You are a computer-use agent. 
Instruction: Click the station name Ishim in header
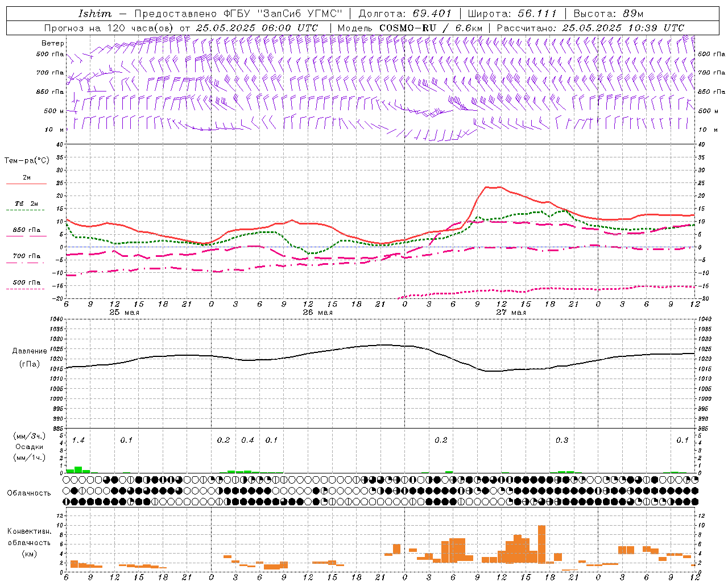[95, 14]
